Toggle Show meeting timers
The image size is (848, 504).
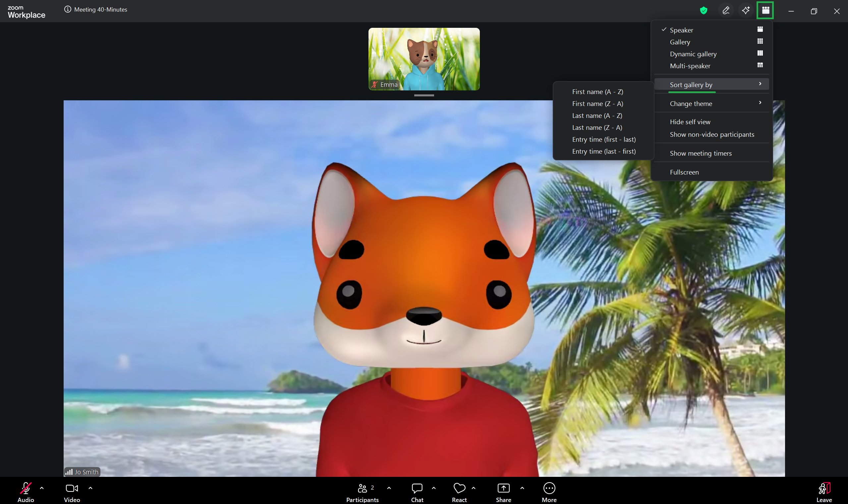coord(711,153)
